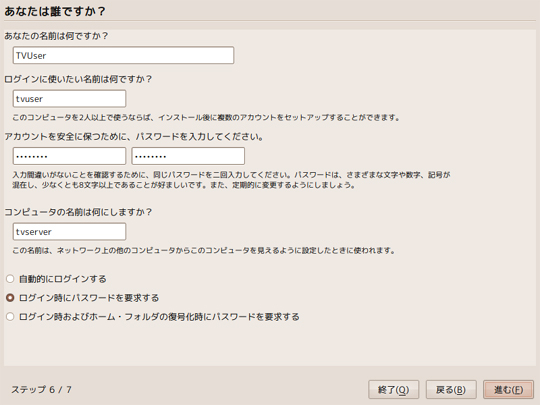The height and width of the screenshot is (405, 540).
Task: Click the hint about multiple accounts setup
Action: (206, 117)
